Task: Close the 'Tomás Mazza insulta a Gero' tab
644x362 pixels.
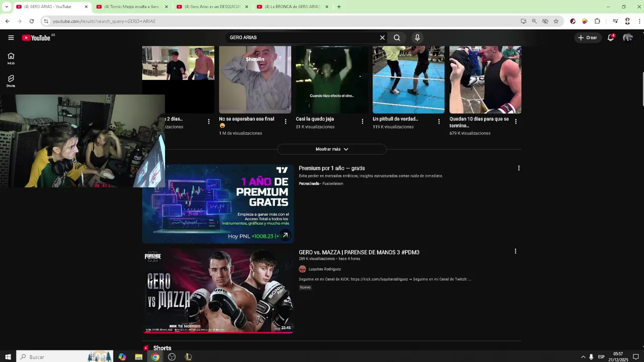Action: 167,7
